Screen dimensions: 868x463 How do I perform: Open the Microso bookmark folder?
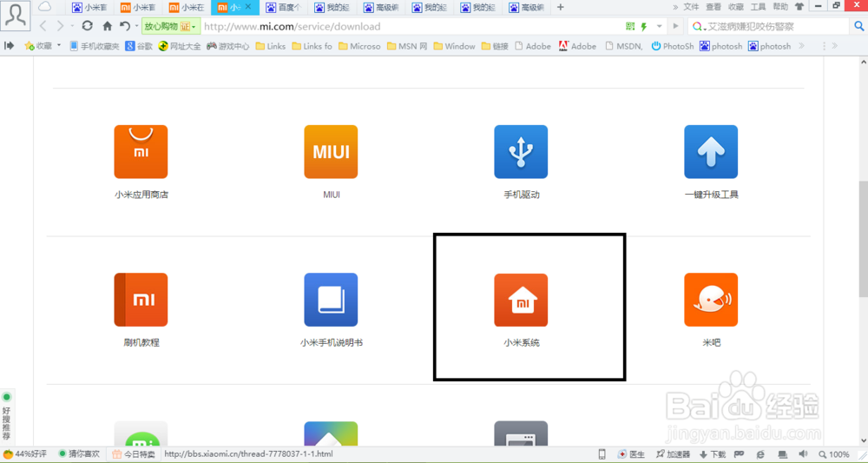(x=359, y=46)
